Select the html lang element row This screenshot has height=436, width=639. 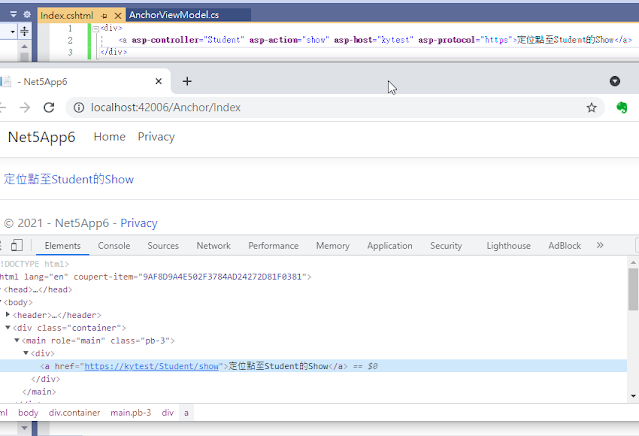click(313, 277)
